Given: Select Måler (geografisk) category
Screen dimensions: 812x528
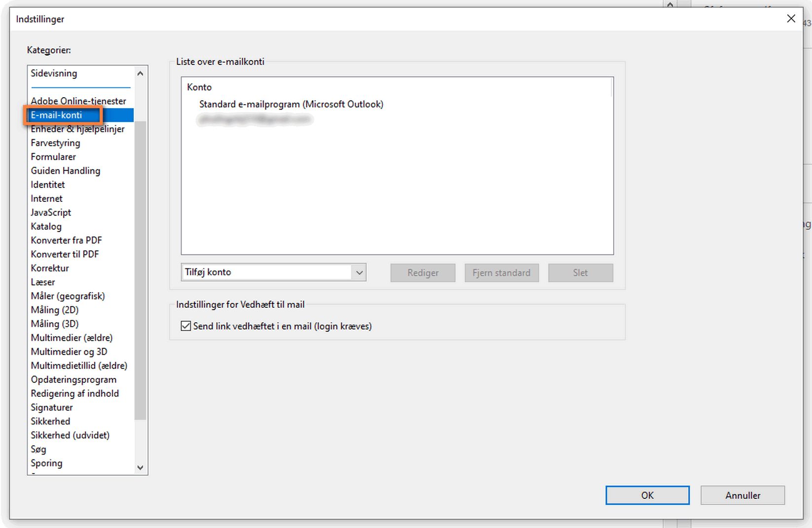Looking at the screenshot, I should click(68, 296).
